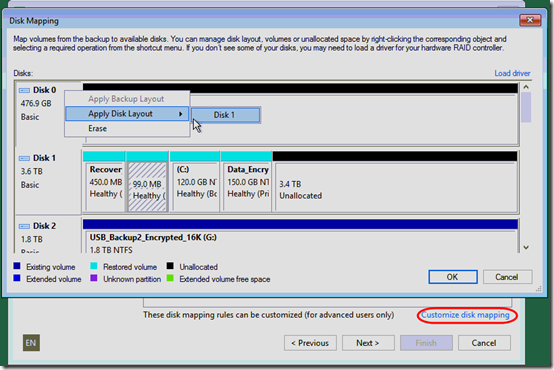Cancel the Disk Mapping dialog
Image resolution: width=554 pixels, height=370 pixels.
507,277
